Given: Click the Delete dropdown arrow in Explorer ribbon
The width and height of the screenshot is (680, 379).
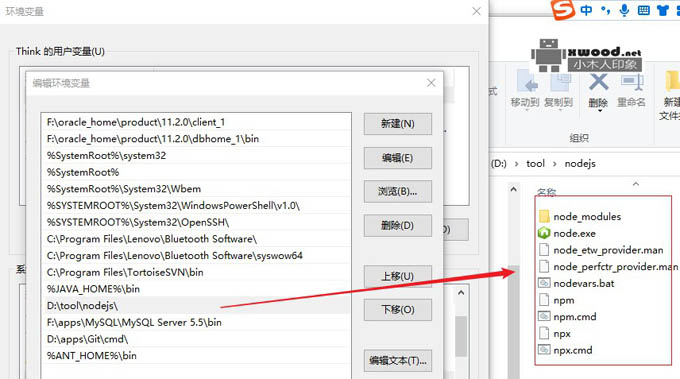Looking at the screenshot, I should pos(600,111).
